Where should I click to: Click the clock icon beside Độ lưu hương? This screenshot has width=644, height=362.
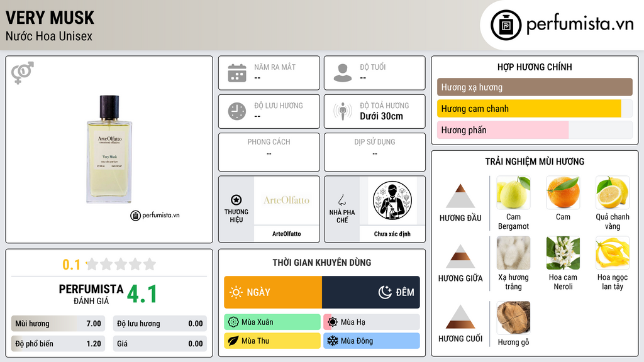point(237,111)
